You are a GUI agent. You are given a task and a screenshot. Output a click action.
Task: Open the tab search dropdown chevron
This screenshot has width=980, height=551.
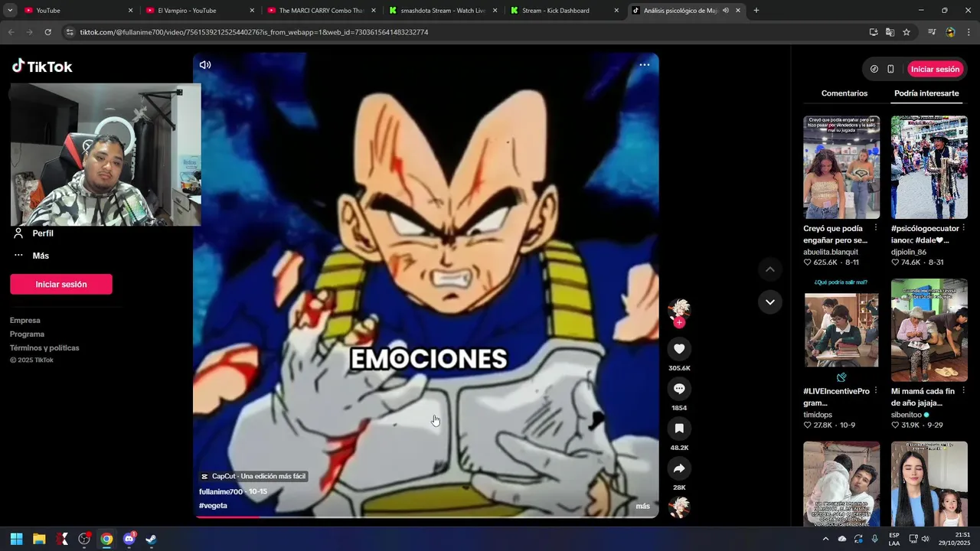pyautogui.click(x=10, y=11)
